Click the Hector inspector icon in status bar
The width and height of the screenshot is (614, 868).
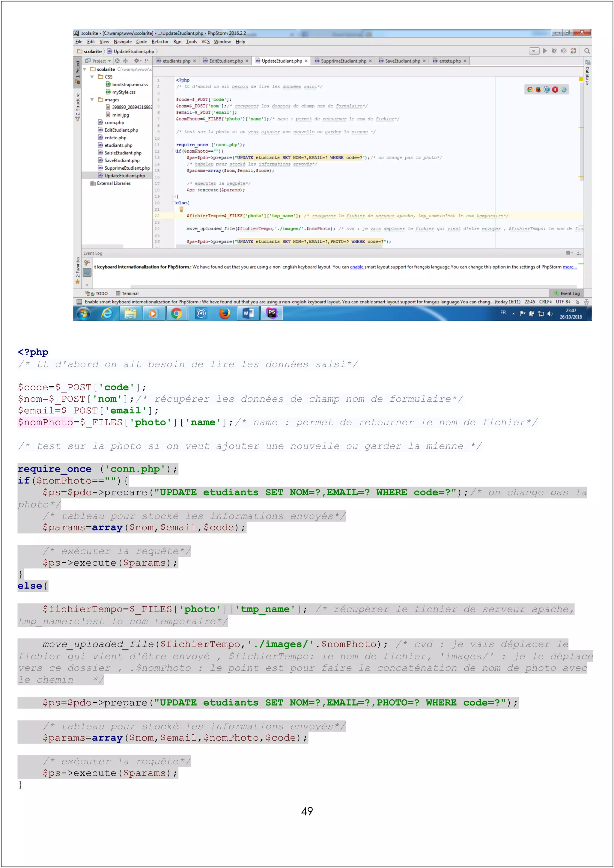click(586, 302)
